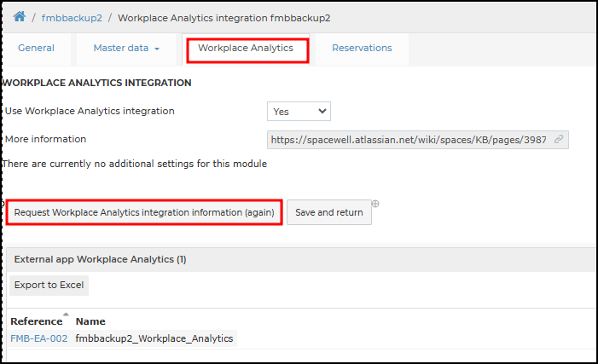This screenshot has height=364, width=598.
Task: Open the Use Workplace Analytics integration dropdown
Action: [299, 112]
